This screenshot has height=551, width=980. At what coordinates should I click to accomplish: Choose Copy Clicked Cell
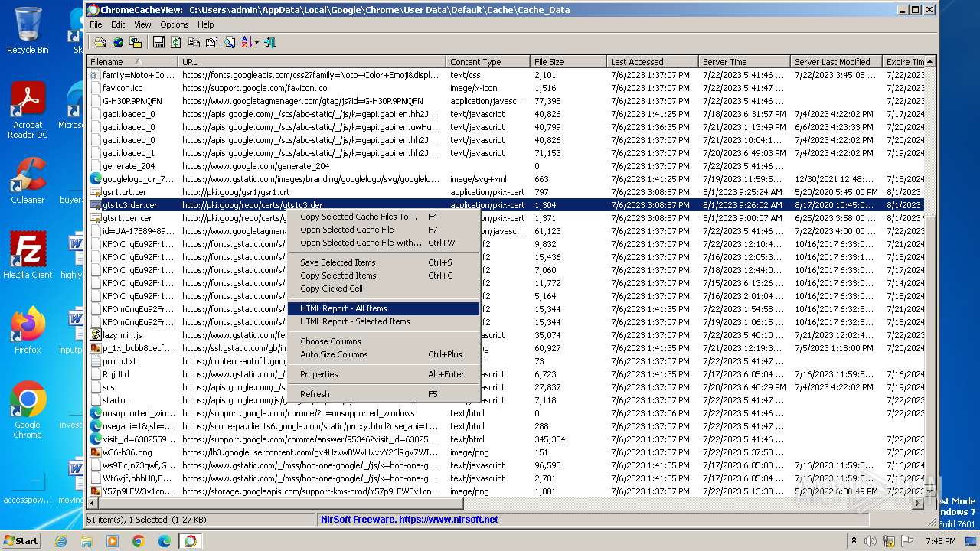pyautogui.click(x=384, y=289)
